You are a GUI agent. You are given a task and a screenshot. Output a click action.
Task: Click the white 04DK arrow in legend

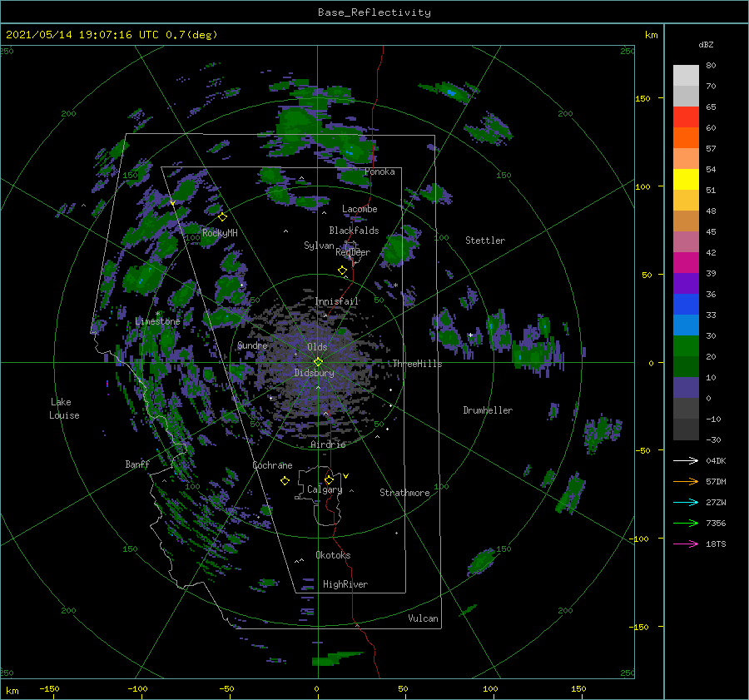686,460
